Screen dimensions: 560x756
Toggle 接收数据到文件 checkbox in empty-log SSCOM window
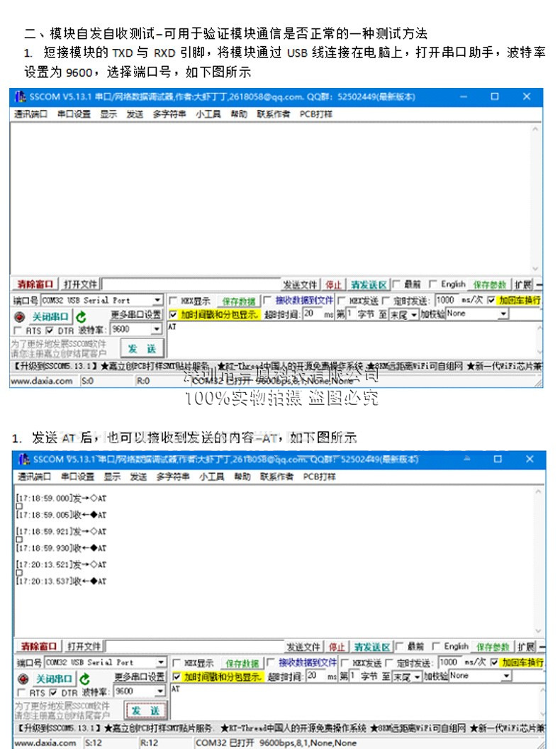click(268, 300)
